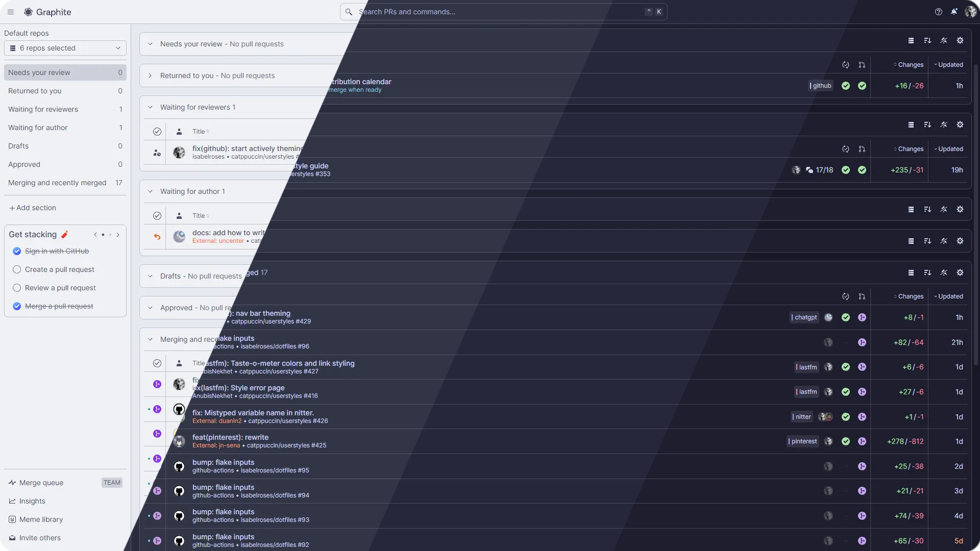Sort by Updated above the style guide PR
This screenshot has height=551, width=980.
pos(949,149)
